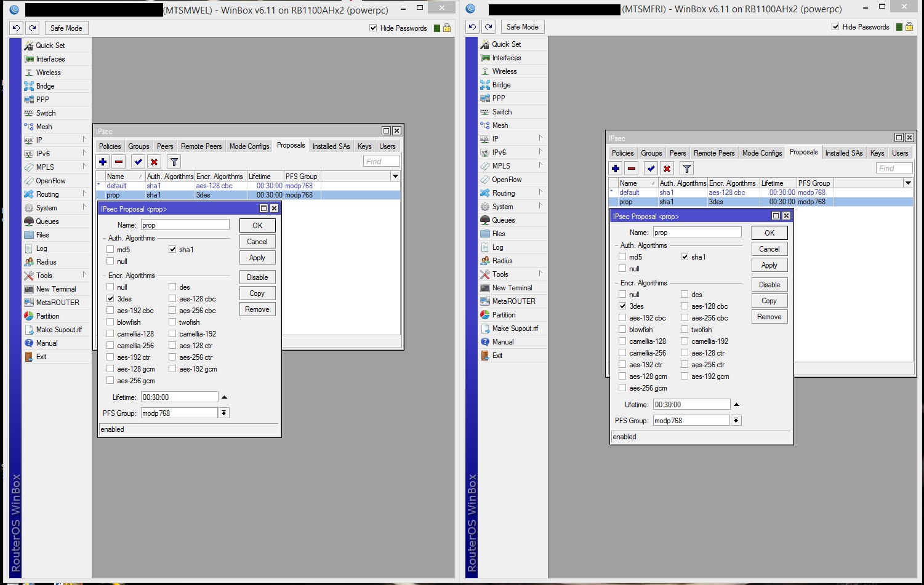Click the undo icon in MTSMWEL window
Viewport: 924px width, 585px height.
16,28
